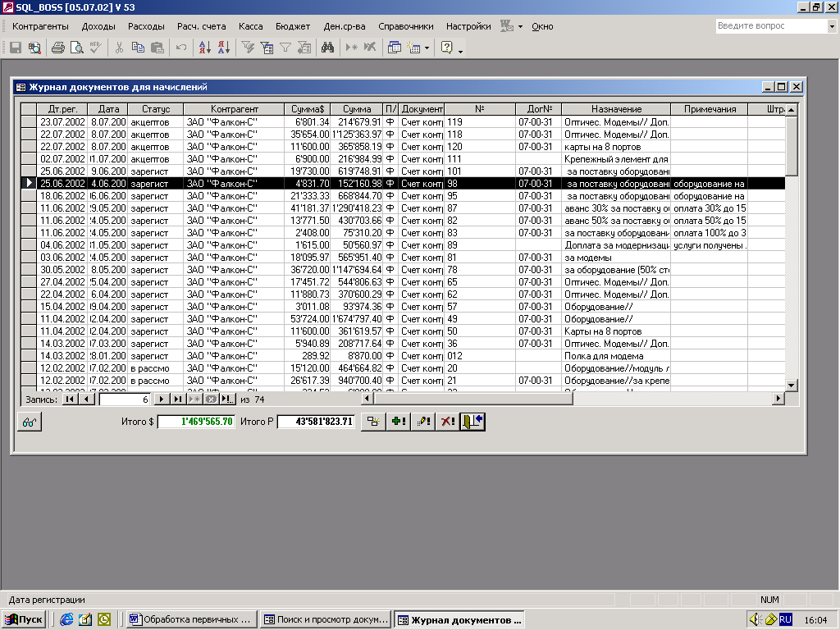
Task: Click the Сумма$ column header
Action: (308, 109)
